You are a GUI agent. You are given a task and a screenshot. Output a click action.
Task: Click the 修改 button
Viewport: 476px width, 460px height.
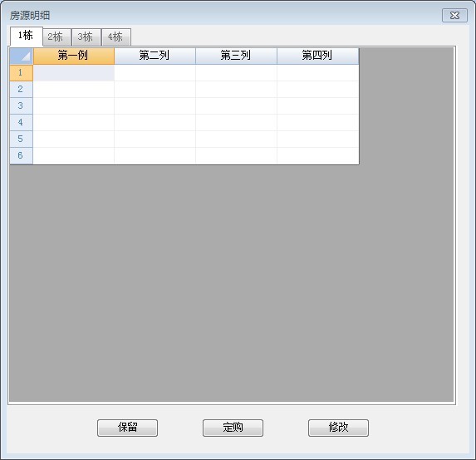[338, 428]
